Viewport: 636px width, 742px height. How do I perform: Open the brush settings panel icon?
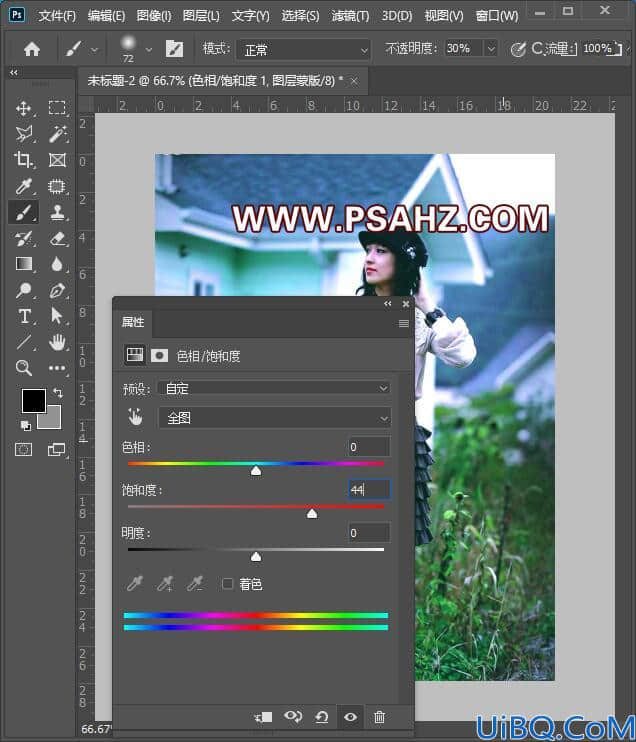pyautogui.click(x=174, y=49)
